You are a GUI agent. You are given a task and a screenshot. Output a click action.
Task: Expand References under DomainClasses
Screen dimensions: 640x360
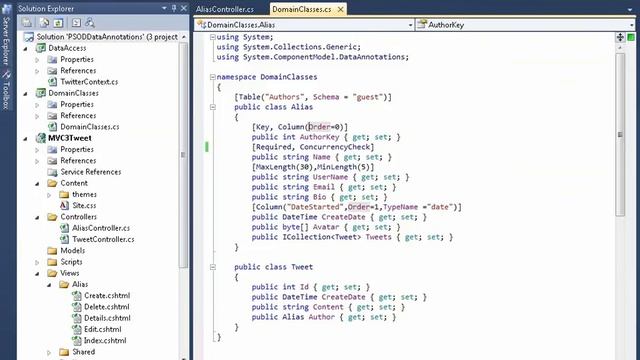click(x=37, y=116)
